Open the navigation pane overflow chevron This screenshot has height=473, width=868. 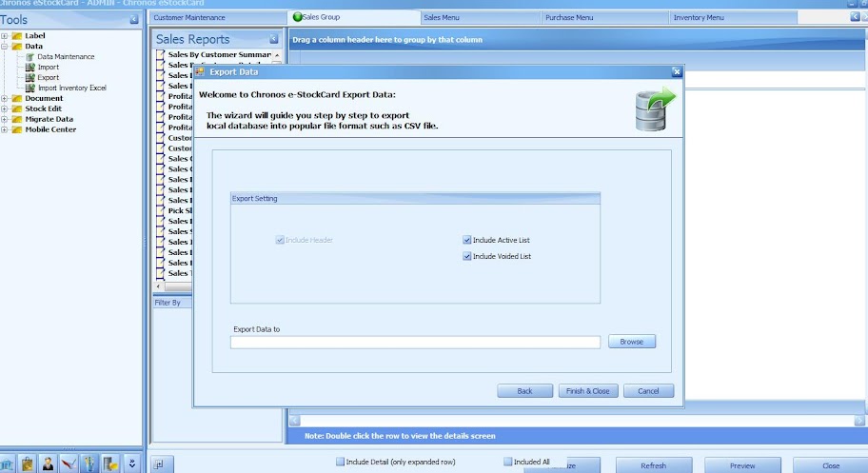pos(131,463)
